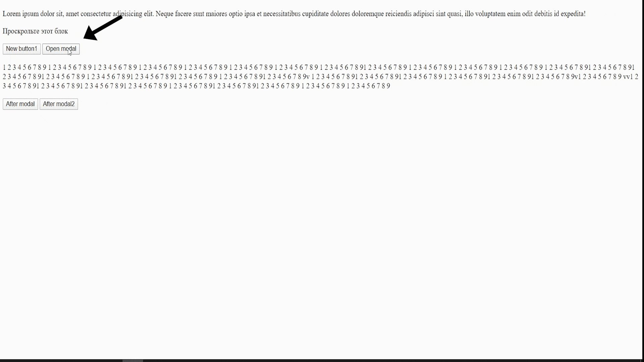644x362 pixels.
Task: Click the horizontal scrollbar track right of thumb
Action: coord(392,361)
